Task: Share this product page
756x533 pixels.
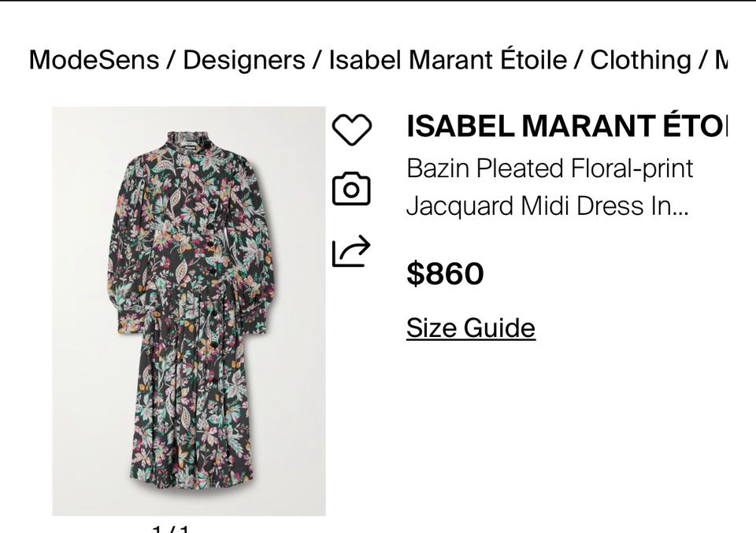Action: 351,251
